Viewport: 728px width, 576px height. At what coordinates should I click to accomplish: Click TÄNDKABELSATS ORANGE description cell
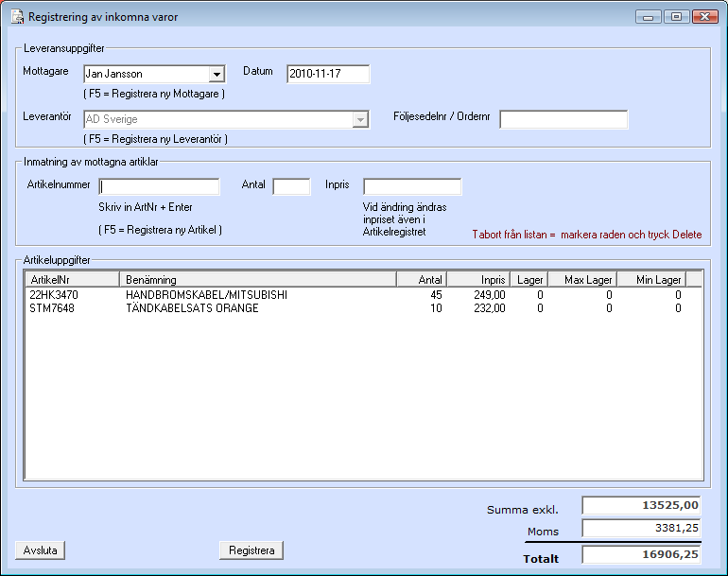point(192,308)
